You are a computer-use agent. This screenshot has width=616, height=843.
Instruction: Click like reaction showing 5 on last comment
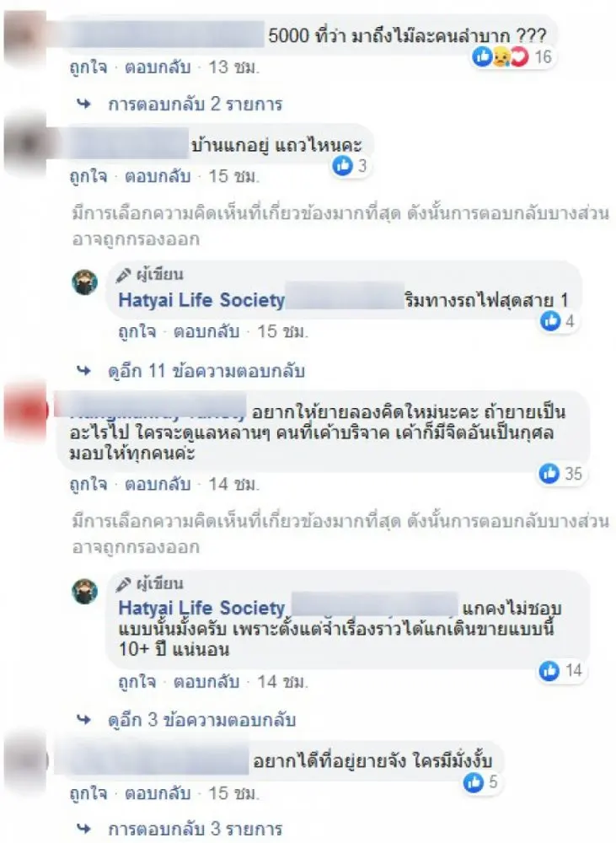point(480,781)
